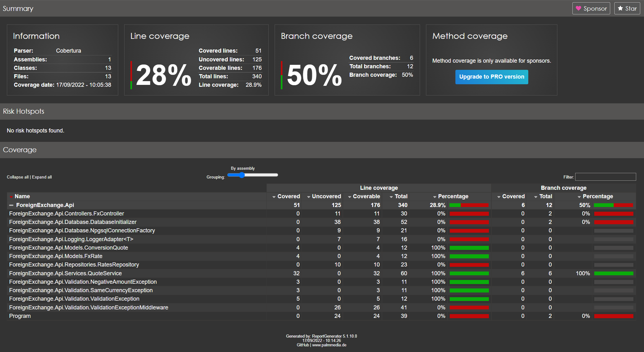Image resolution: width=644 pixels, height=352 pixels.
Task: Open the FxController class coverage link
Action: tap(67, 214)
